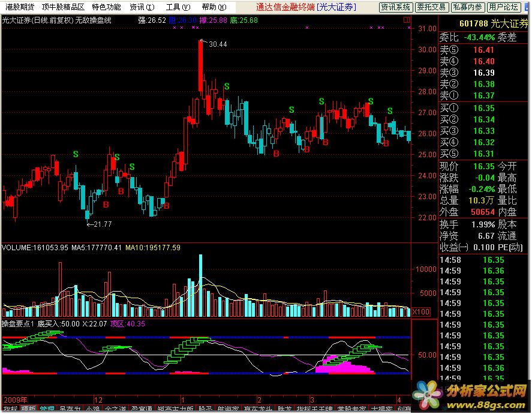532x414 pixels.
Task: Click the 通达信金融终端 title text
Action: (x=285, y=7)
